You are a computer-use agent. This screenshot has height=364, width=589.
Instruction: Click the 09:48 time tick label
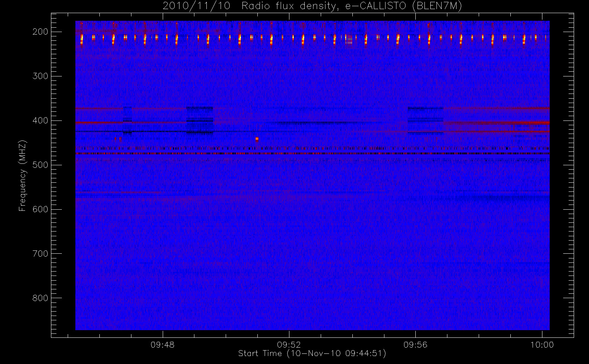coord(162,345)
